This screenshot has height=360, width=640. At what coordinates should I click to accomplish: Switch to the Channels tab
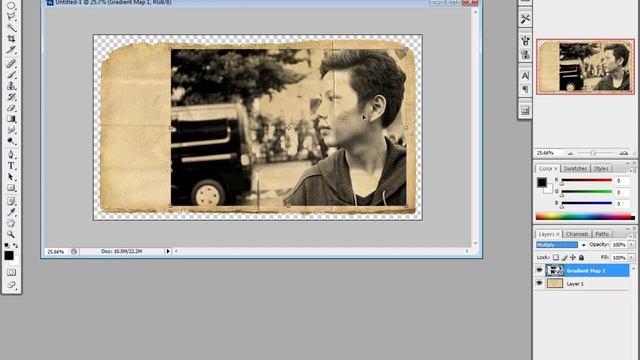577,234
